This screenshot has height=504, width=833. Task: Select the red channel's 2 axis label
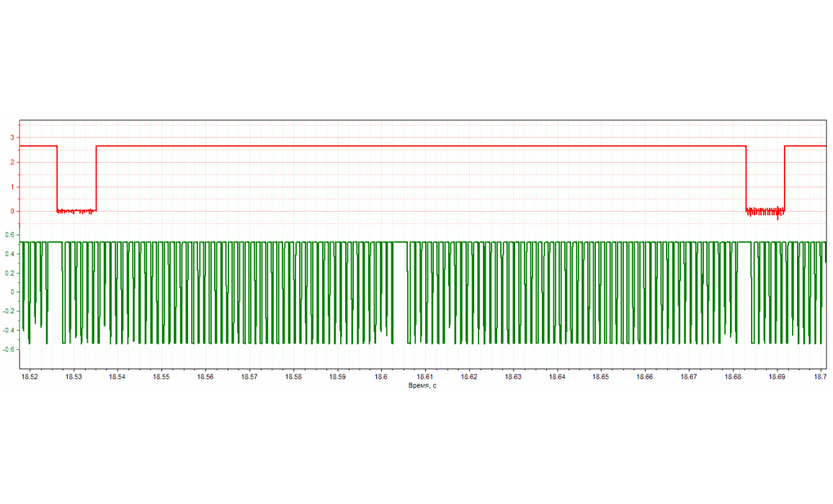(12, 162)
